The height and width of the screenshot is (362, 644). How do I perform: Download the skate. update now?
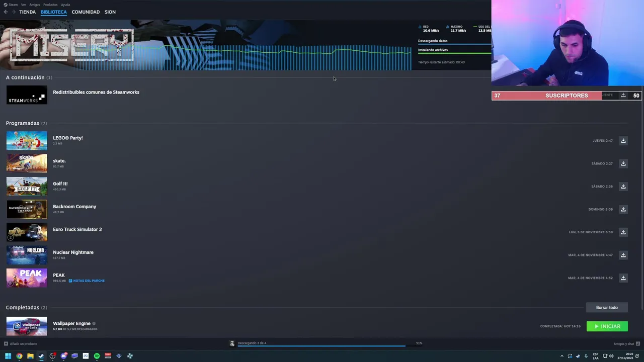point(623,163)
